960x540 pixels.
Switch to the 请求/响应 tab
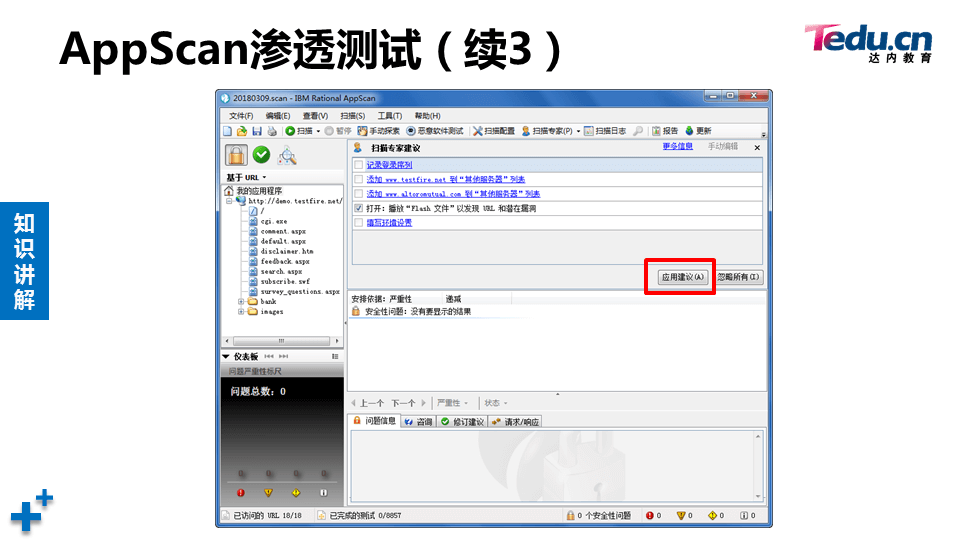coord(516,422)
